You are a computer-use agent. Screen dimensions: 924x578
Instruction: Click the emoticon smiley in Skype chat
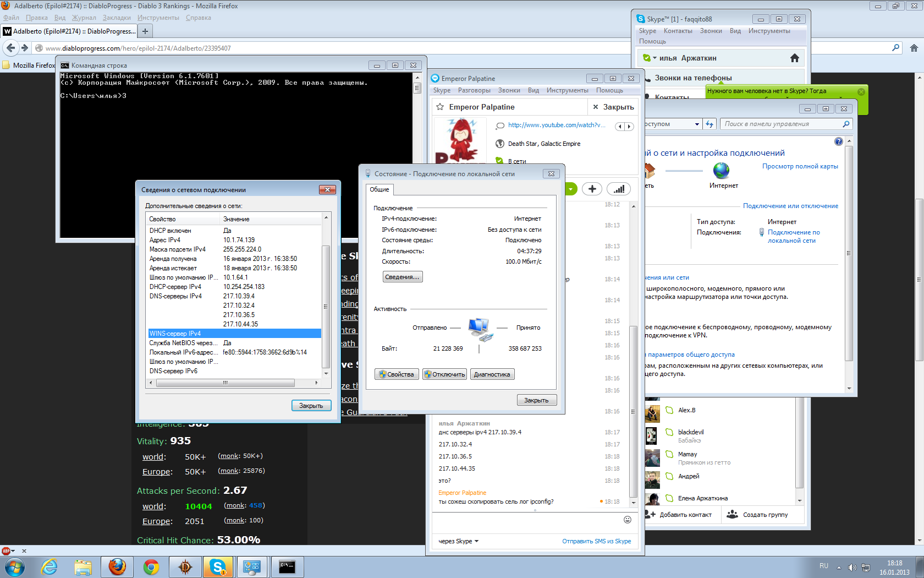(x=628, y=520)
